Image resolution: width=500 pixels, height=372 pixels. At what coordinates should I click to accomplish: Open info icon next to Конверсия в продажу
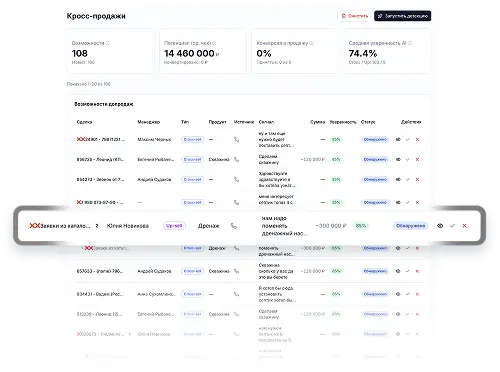[x=311, y=43]
